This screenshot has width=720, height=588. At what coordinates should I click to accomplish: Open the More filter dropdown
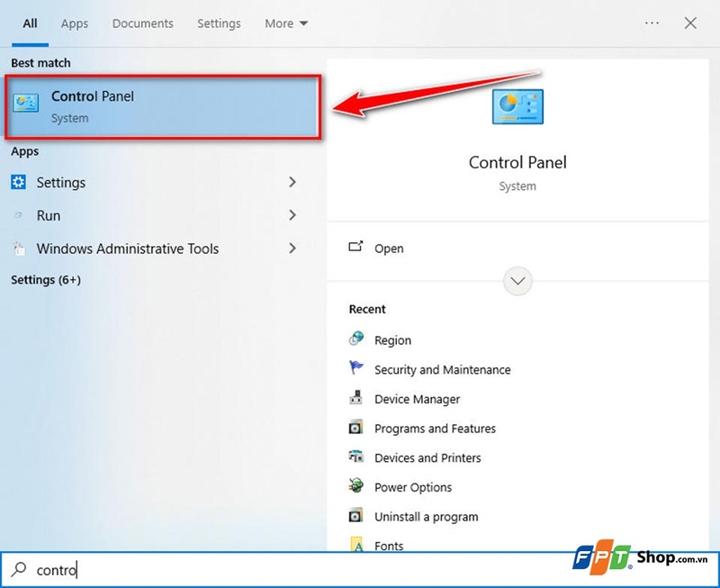tap(286, 23)
